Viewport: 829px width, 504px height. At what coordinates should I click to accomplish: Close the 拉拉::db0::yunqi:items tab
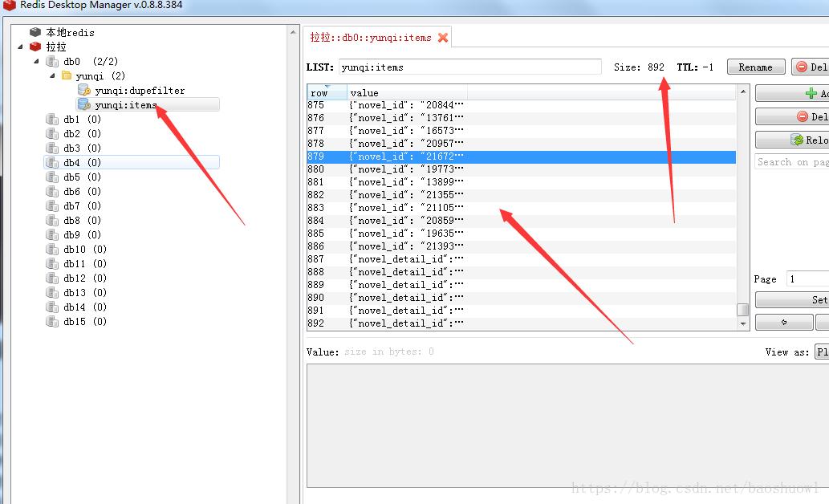pos(443,38)
